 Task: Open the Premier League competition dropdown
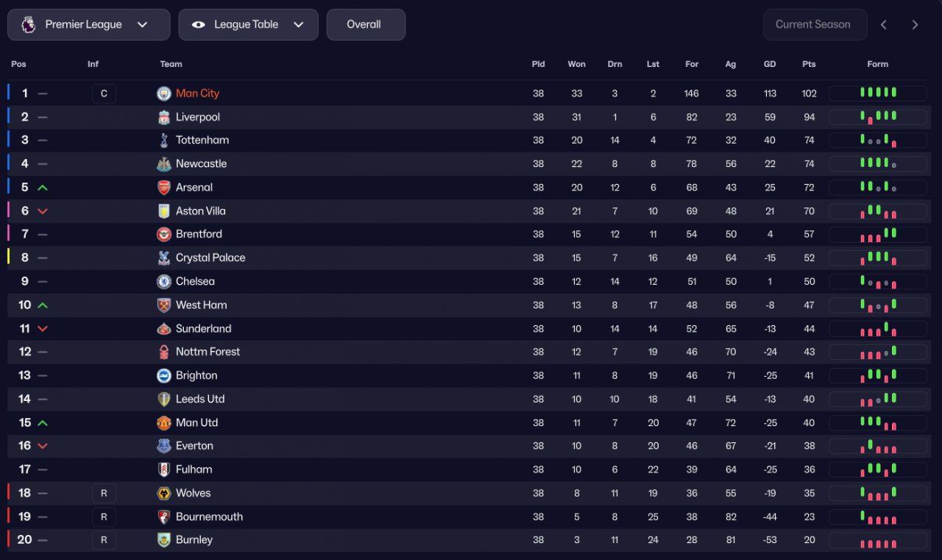[x=88, y=24]
